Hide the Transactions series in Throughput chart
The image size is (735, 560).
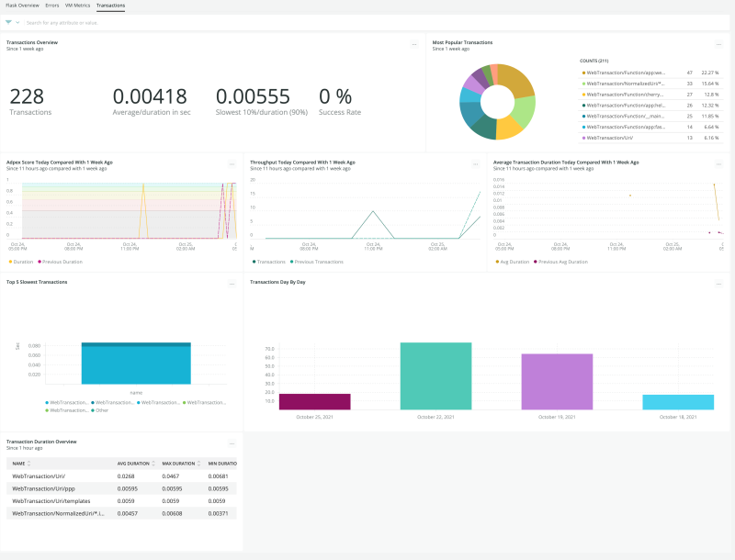click(272, 262)
